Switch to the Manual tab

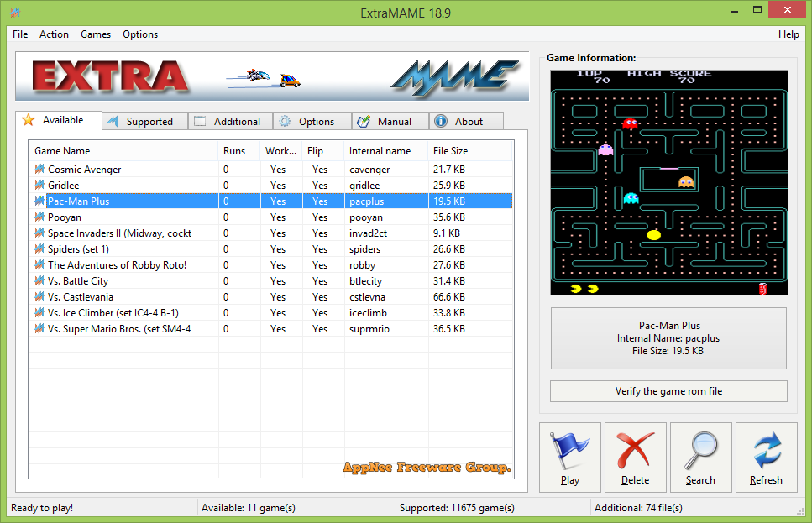click(x=390, y=121)
